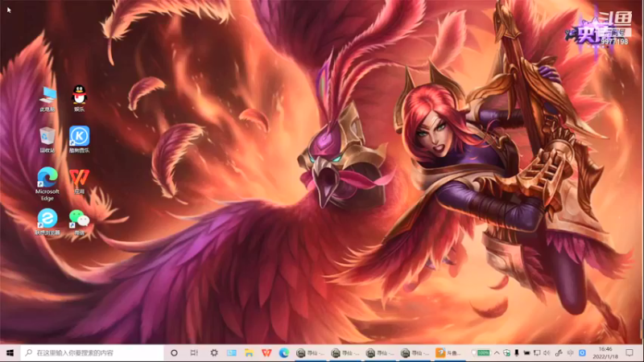Image resolution: width=644 pixels, height=362 pixels.
Task: Toggle the Chinese IME indicator
Action: pos(571,352)
